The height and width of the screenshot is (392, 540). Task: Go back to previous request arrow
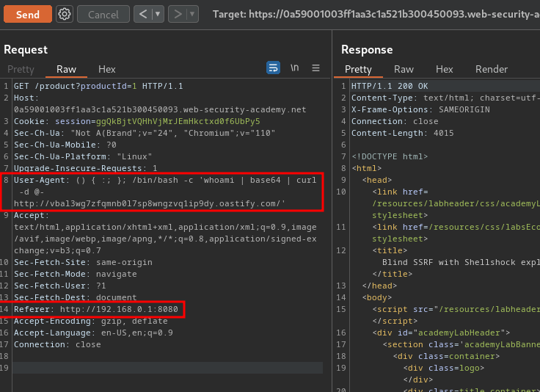click(143, 14)
